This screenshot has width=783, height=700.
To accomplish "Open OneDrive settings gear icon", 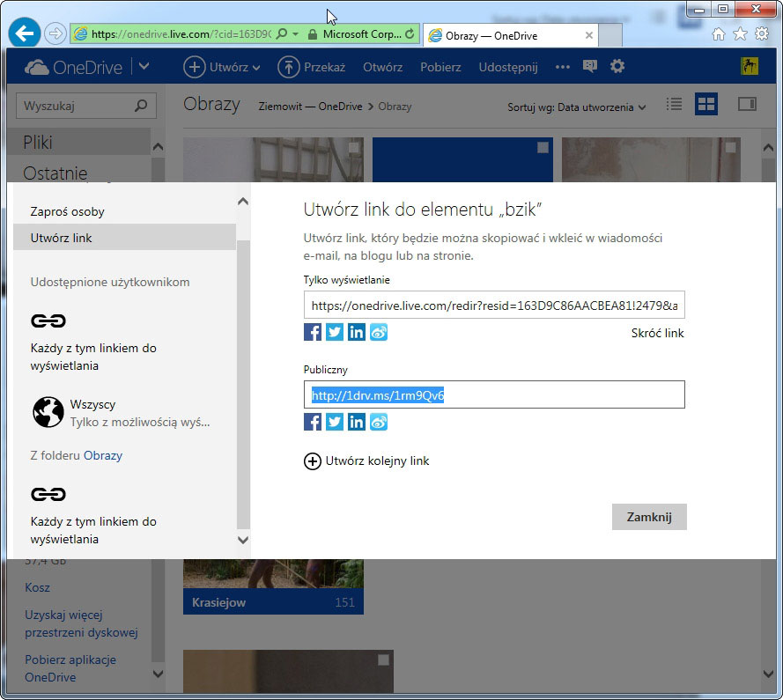I will click(x=617, y=66).
